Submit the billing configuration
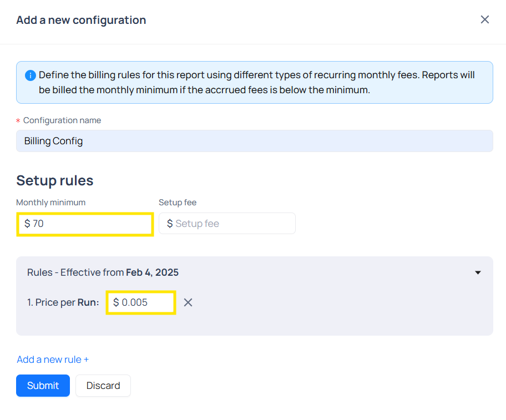 [x=43, y=386]
